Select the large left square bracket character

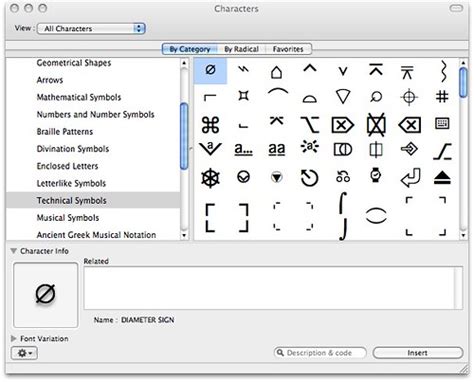pyautogui.click(x=210, y=218)
